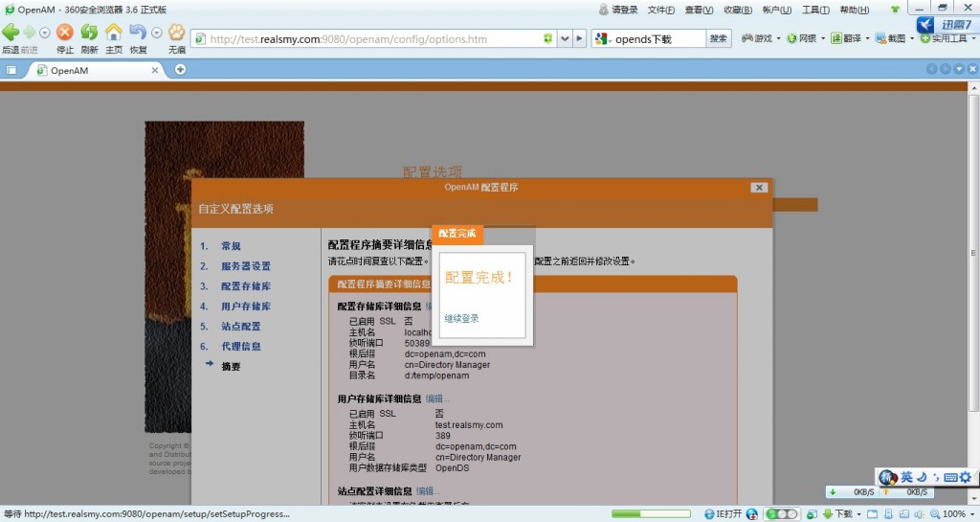
Task: Click the address bar go arrow
Action: (579, 38)
